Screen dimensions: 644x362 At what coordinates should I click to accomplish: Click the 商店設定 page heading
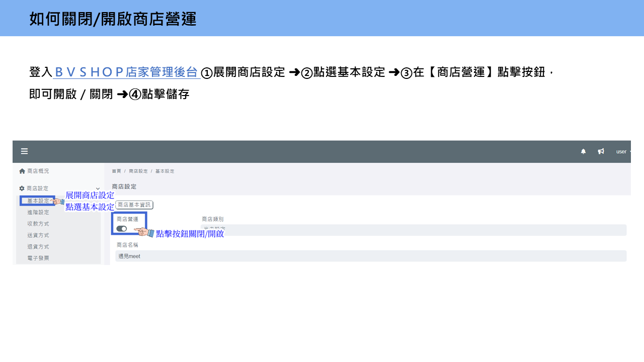click(x=124, y=187)
